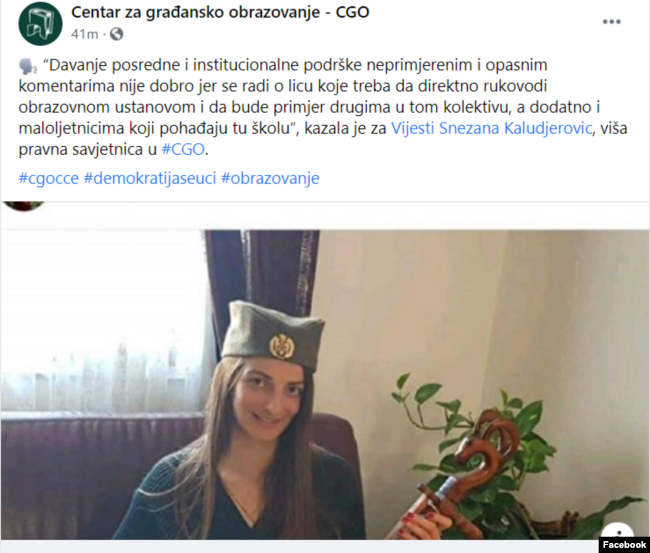Open the Snezana Kaludjerovic profile link

point(515,128)
